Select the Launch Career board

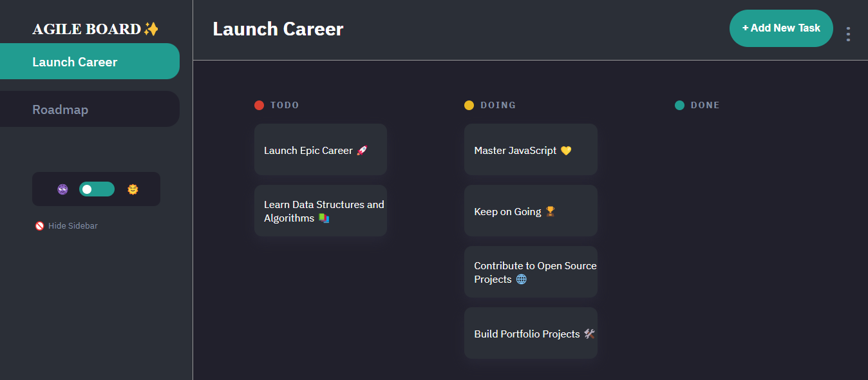coord(89,62)
